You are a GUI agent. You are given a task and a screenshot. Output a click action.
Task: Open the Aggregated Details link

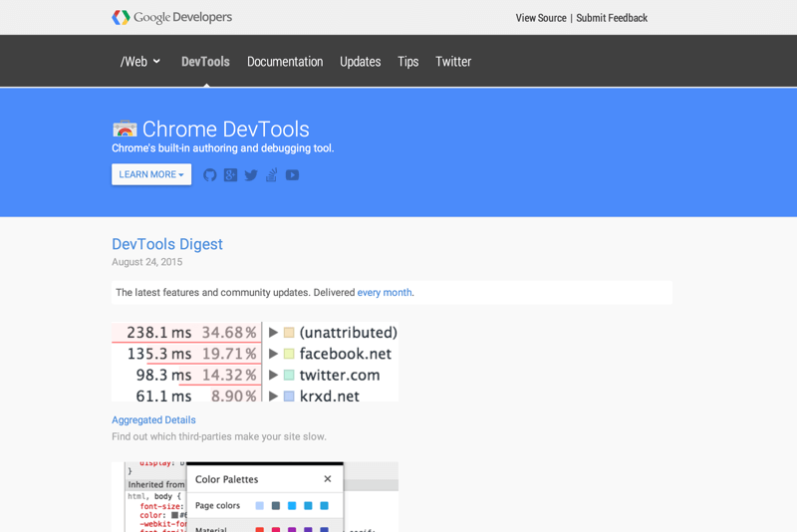pos(153,420)
